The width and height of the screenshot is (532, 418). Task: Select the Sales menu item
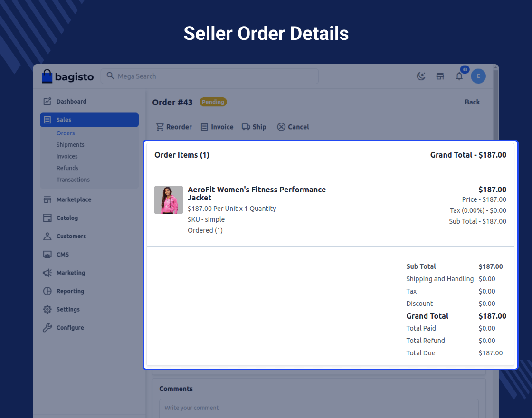(89, 120)
